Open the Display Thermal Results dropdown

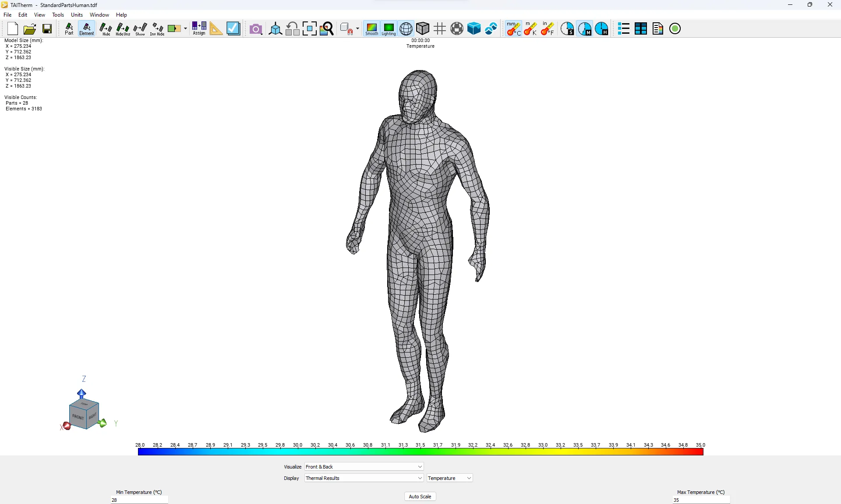tap(363, 478)
